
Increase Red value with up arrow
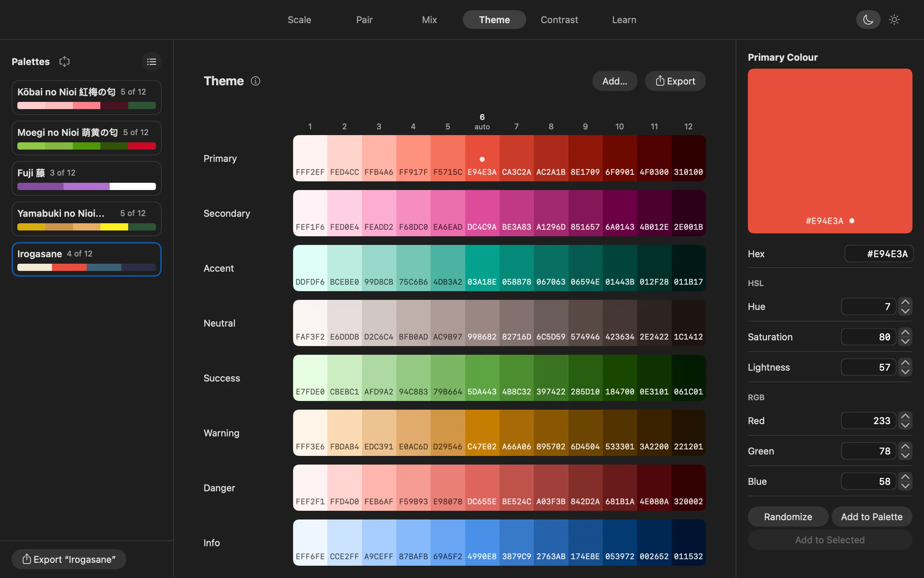tap(905, 416)
